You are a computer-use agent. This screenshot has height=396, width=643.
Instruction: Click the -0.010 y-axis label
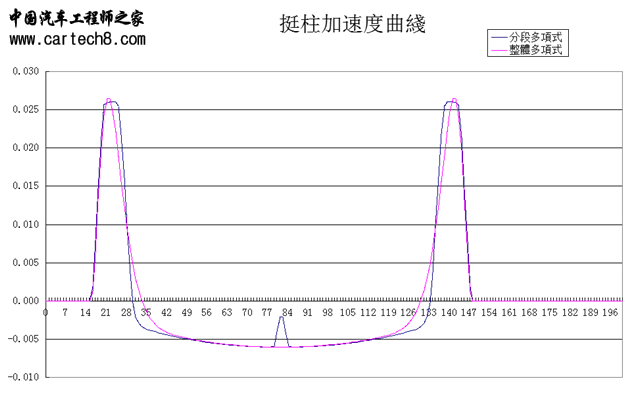(x=23, y=377)
